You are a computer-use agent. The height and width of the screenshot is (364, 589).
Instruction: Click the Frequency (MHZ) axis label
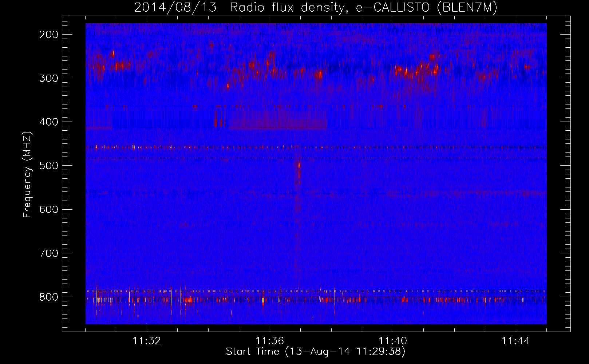pos(27,175)
